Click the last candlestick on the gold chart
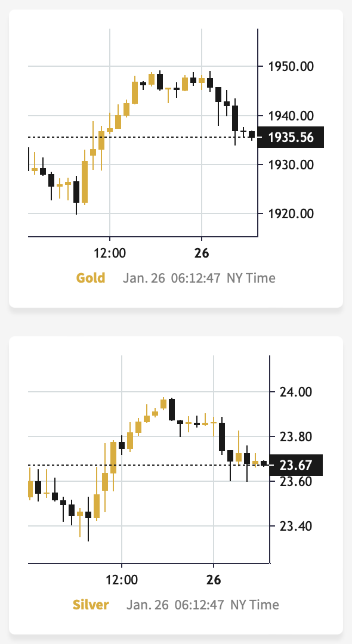The width and height of the screenshot is (352, 644). click(252, 135)
